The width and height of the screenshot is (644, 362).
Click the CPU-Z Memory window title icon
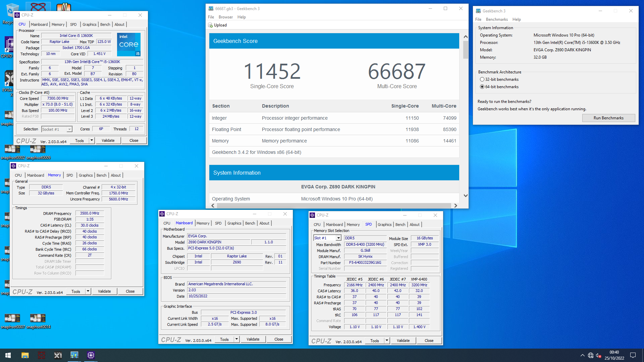tap(13, 166)
